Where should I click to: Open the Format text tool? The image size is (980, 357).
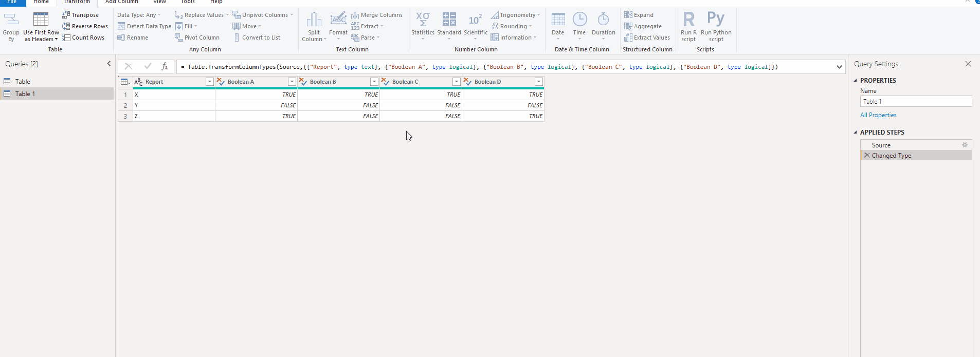click(x=338, y=27)
